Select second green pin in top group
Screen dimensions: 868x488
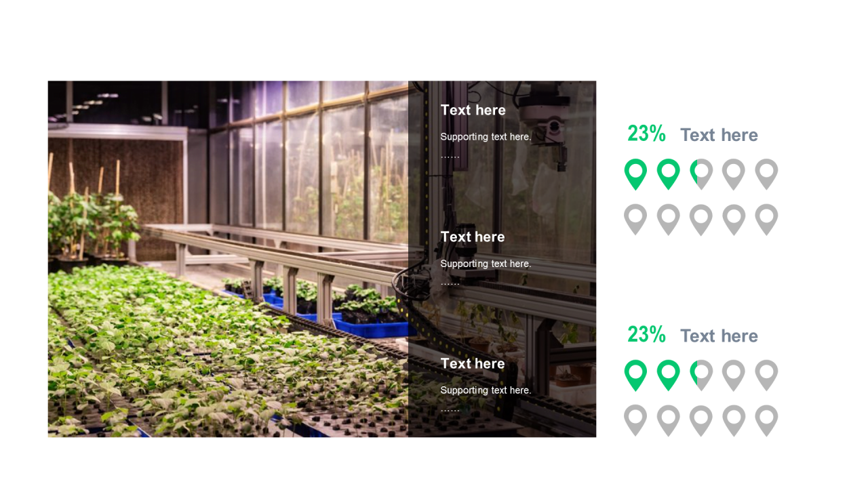(x=668, y=174)
